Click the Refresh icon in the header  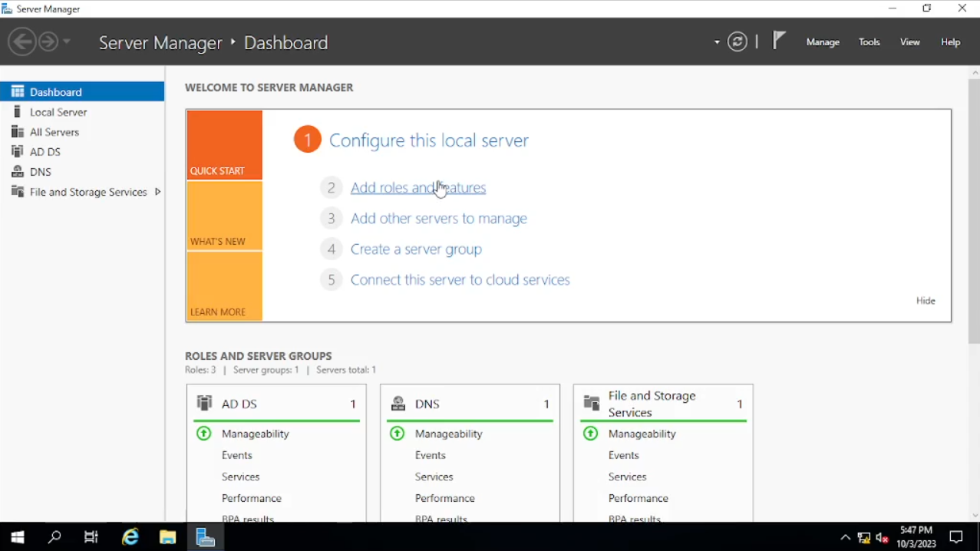737,42
